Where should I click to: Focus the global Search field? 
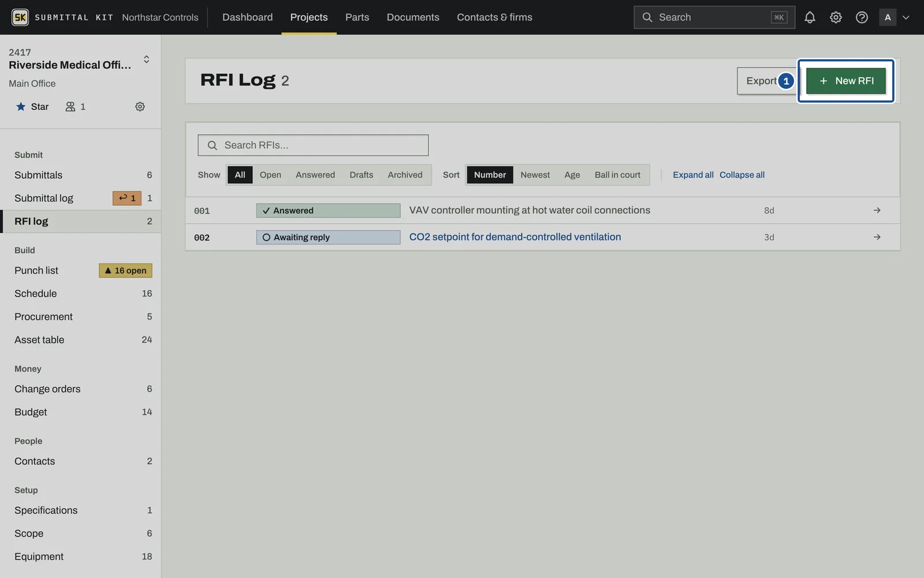coord(714,17)
